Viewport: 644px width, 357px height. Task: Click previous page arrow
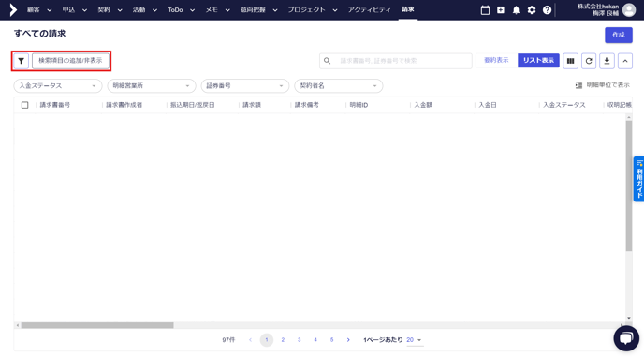coord(250,340)
